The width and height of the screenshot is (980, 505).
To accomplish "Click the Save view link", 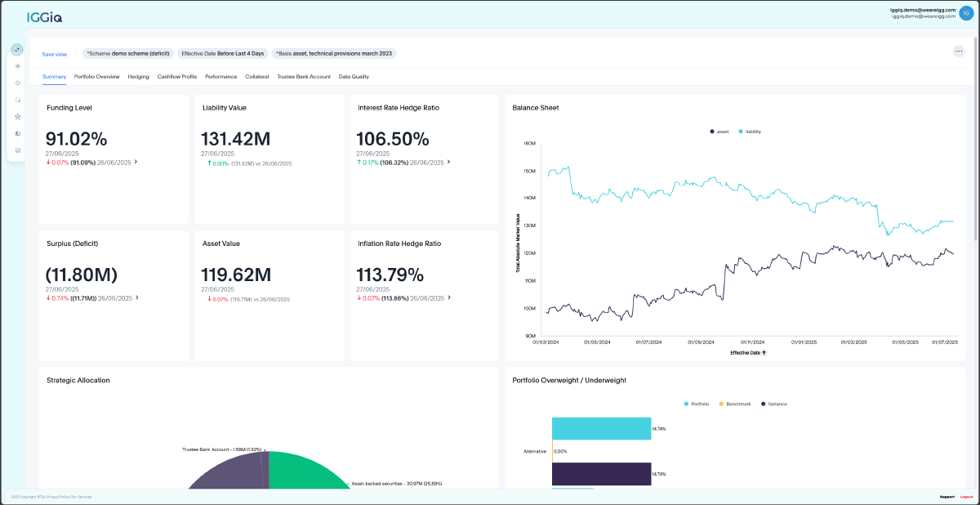I will 55,54.
